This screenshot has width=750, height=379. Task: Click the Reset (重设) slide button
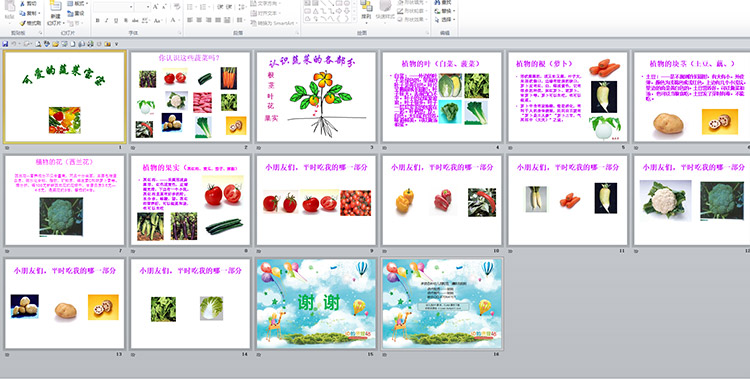pyautogui.click(x=76, y=13)
